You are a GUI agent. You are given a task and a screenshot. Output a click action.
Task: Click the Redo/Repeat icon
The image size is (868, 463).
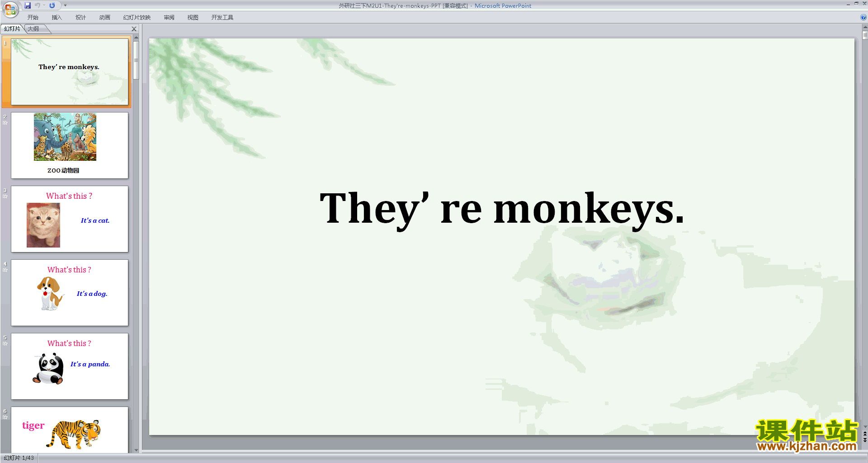[52, 5]
